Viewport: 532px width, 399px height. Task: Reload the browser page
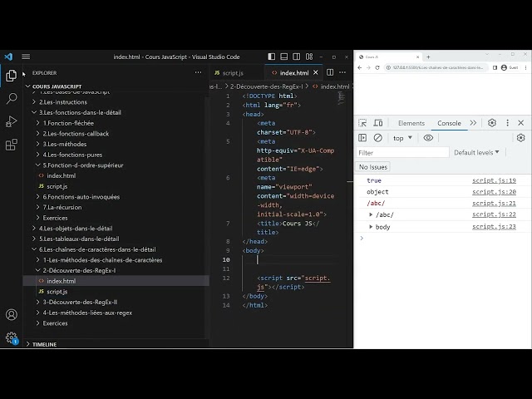pyautogui.click(x=377, y=68)
